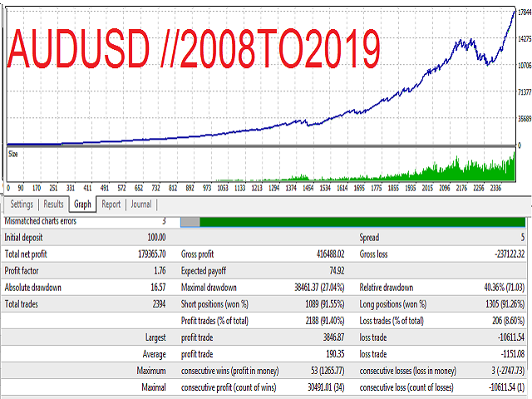Click the blue balance curve peak
532x399 pixels.
tap(514, 12)
